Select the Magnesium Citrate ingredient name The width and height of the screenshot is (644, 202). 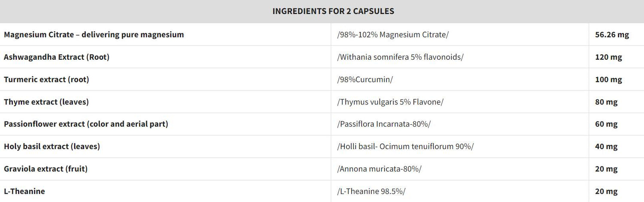click(x=94, y=35)
